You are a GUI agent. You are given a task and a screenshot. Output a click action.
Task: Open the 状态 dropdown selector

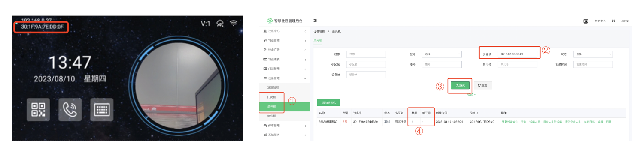click(x=593, y=54)
